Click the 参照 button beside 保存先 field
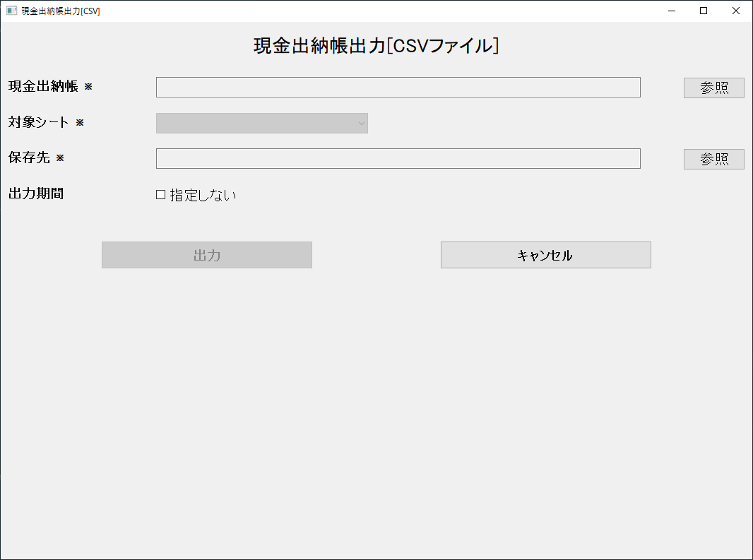This screenshot has height=560, width=753. 713,159
